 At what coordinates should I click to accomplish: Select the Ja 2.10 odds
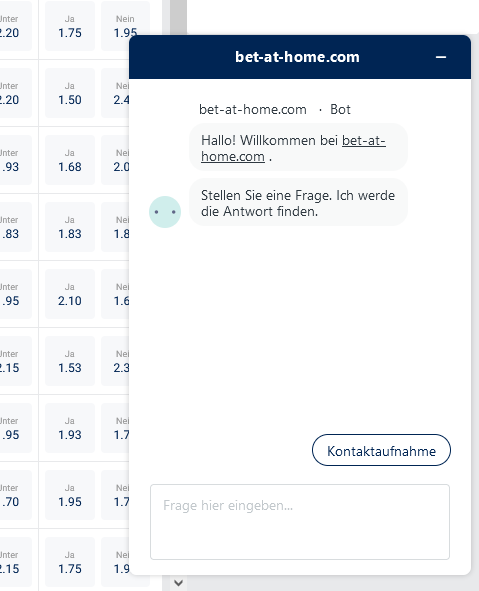[x=70, y=294]
